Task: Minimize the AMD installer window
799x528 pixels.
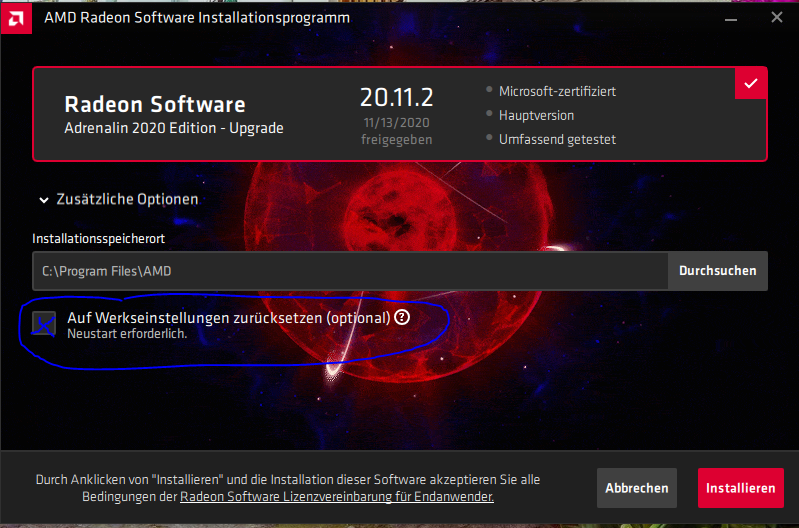Action: coord(731,18)
